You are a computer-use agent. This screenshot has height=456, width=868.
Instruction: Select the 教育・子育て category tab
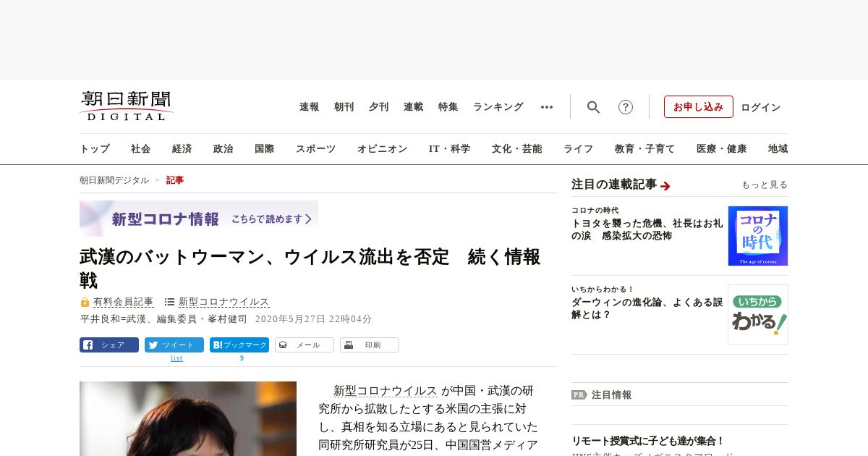(645, 149)
